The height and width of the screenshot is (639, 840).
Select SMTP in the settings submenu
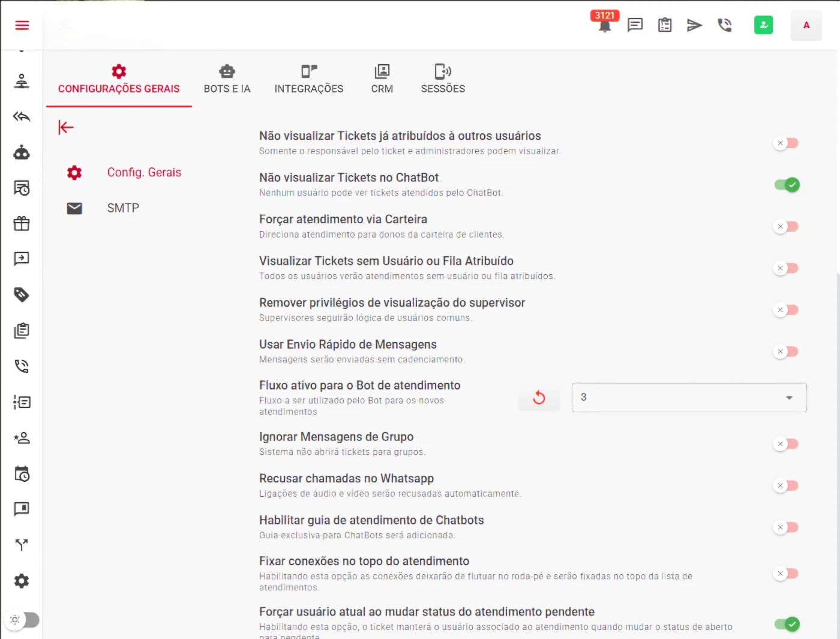tap(123, 208)
